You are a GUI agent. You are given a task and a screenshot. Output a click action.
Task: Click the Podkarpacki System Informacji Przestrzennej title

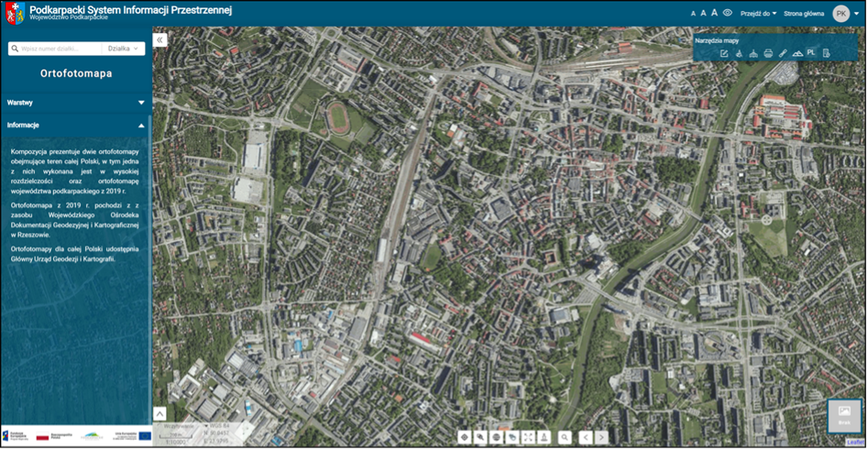(x=131, y=9)
